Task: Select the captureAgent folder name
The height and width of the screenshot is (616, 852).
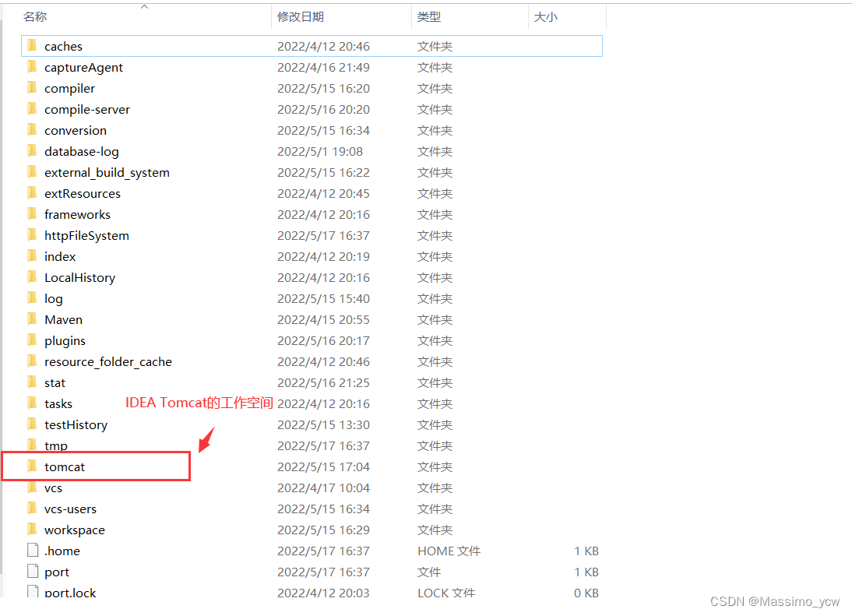Action: [x=83, y=67]
